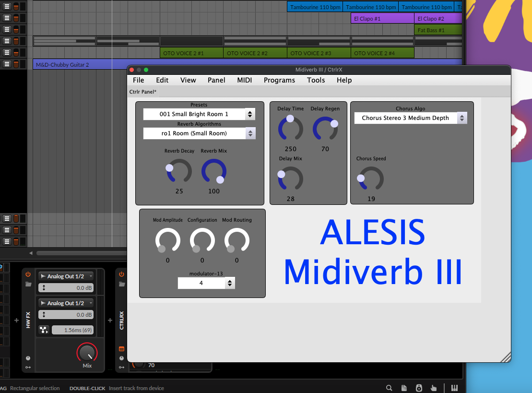Open the lower Analog Out 1/2 selector

point(66,303)
